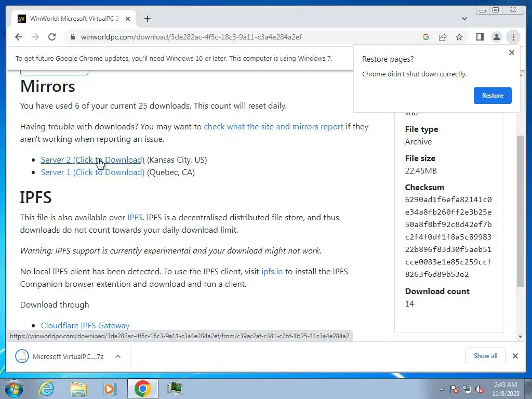Close the downloads bar

coord(515,356)
